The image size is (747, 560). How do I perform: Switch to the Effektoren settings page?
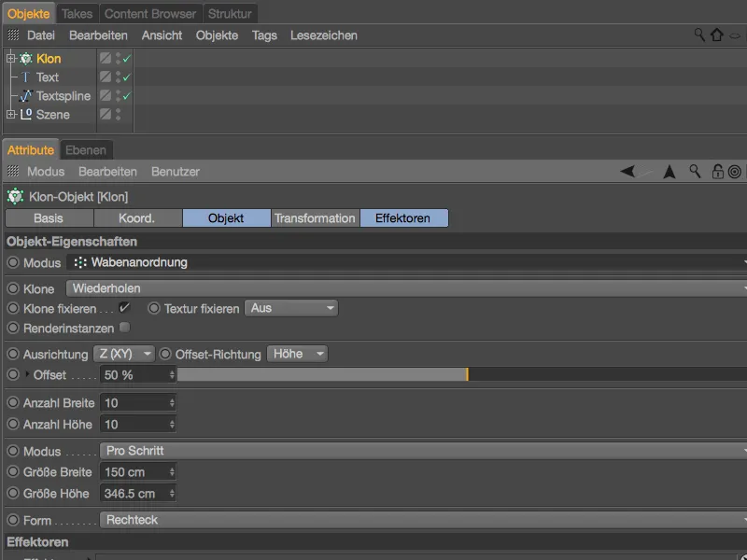click(405, 217)
